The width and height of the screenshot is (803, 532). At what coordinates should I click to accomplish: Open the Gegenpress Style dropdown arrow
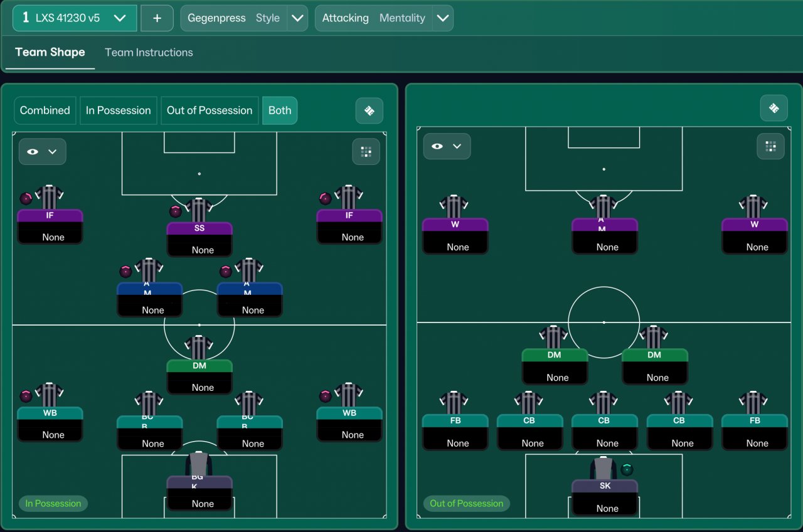point(297,18)
